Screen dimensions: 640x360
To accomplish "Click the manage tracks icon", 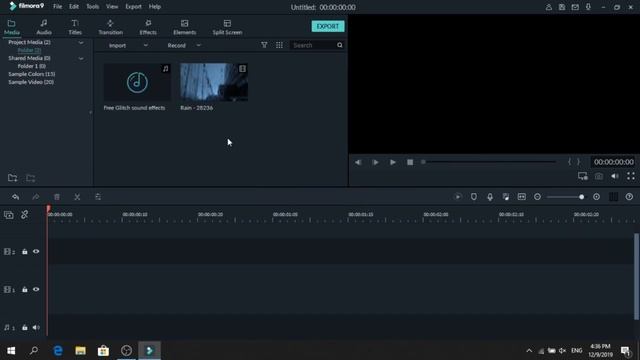I will [x=613, y=197].
